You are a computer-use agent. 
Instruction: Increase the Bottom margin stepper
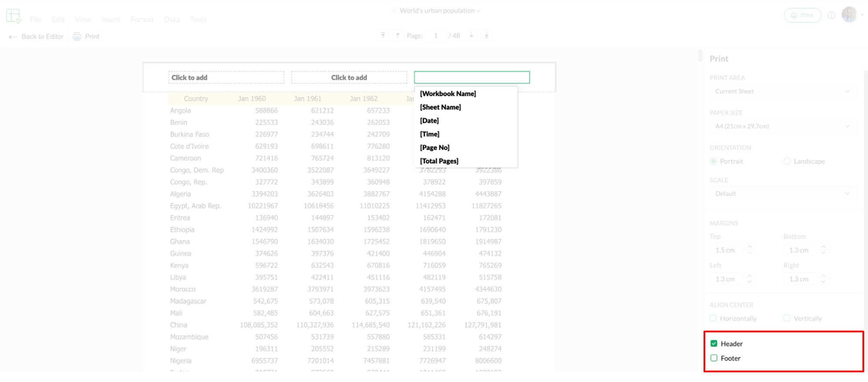pyautogui.click(x=823, y=247)
